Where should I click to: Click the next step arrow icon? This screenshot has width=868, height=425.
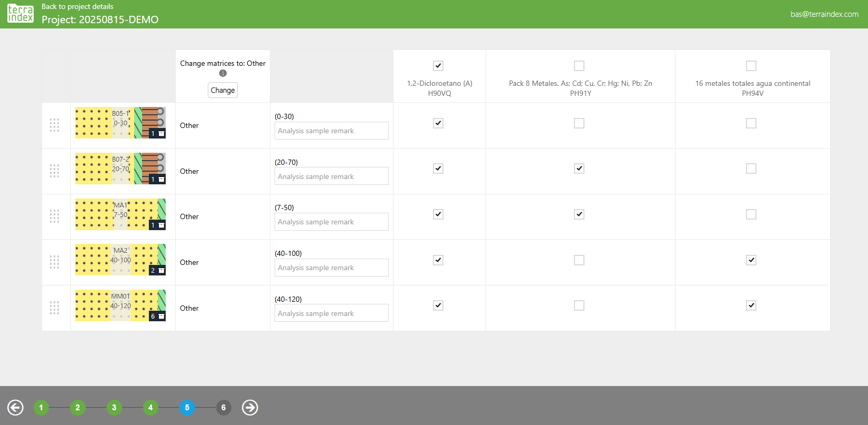[250, 407]
